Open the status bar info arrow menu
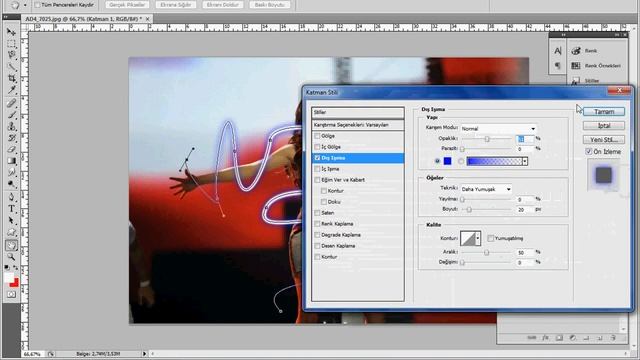640x360 pixels. pyautogui.click(x=144, y=354)
